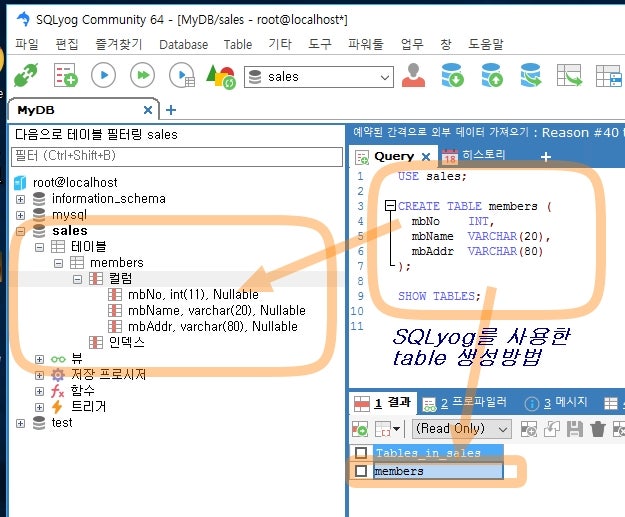This screenshot has width=625, height=517.
Task: Open the 즐겨찾기 menu
Action: (118, 44)
